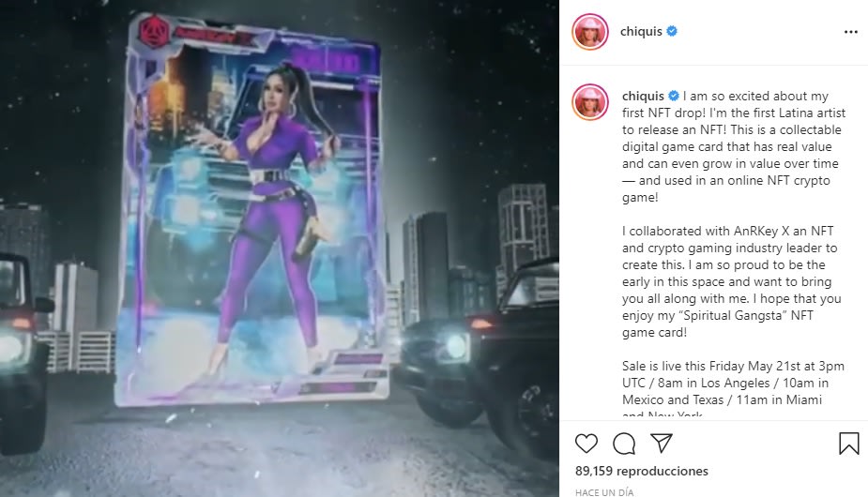868x497 pixels.
Task: Click the verified badge next to header username
Action: (672, 31)
